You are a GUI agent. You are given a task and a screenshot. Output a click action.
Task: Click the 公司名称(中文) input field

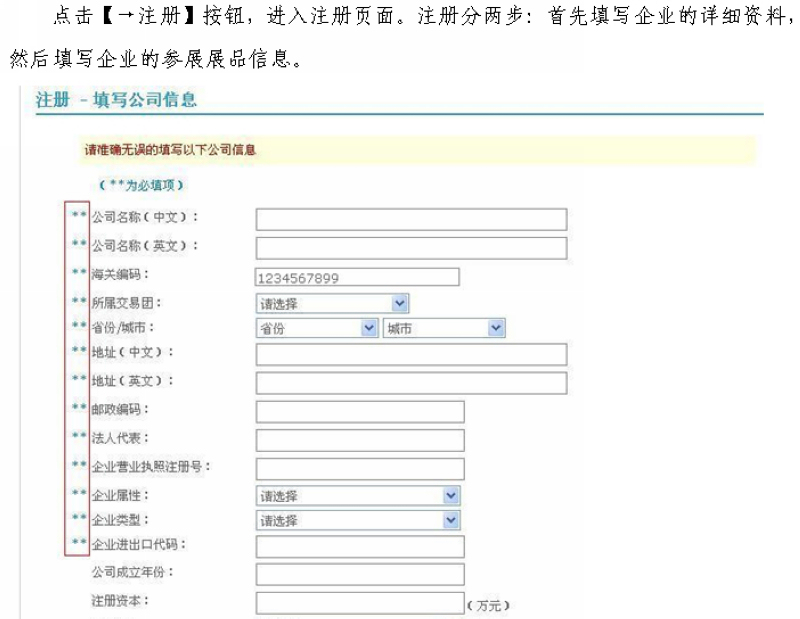pos(411,219)
